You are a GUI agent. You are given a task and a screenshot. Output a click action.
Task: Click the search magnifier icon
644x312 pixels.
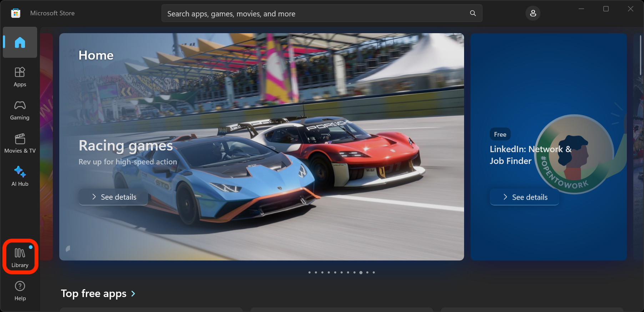473,14
